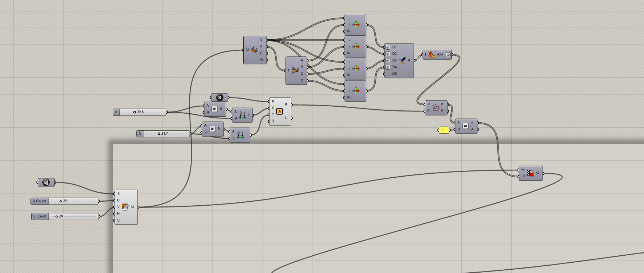Click the V Count slider label
Viewport: 644px width, 273px height.
tap(40, 216)
